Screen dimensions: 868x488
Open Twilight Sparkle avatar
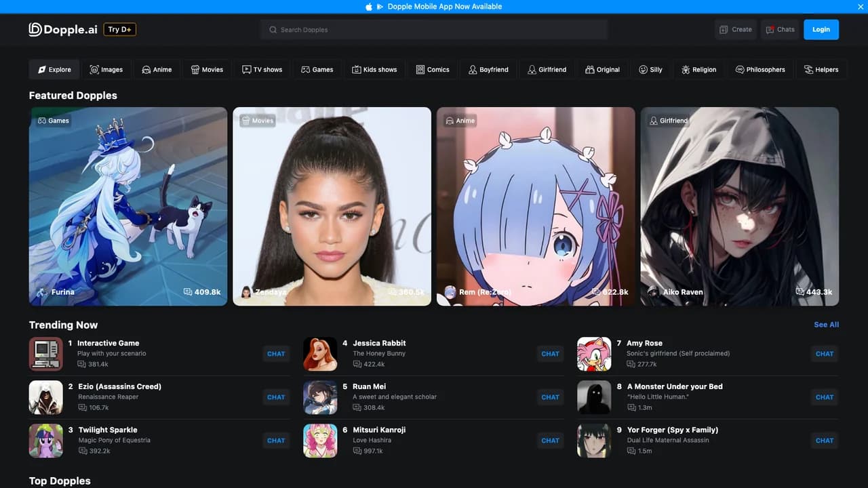(46, 441)
